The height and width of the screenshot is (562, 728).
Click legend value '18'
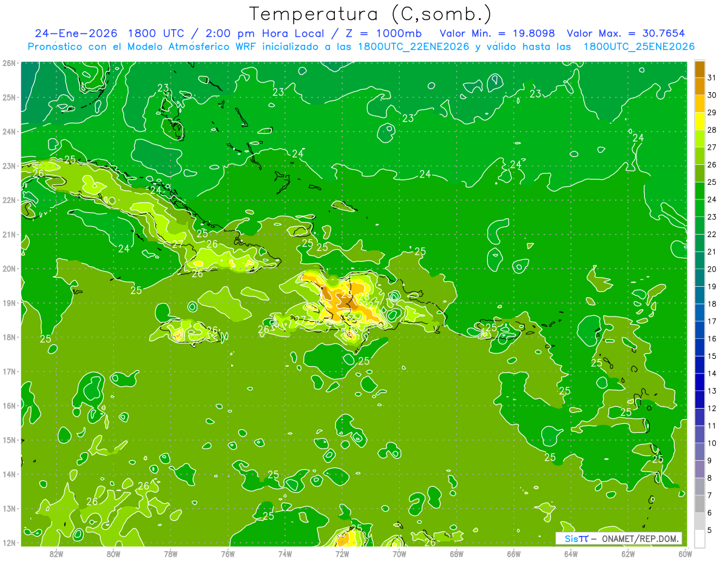click(x=712, y=304)
